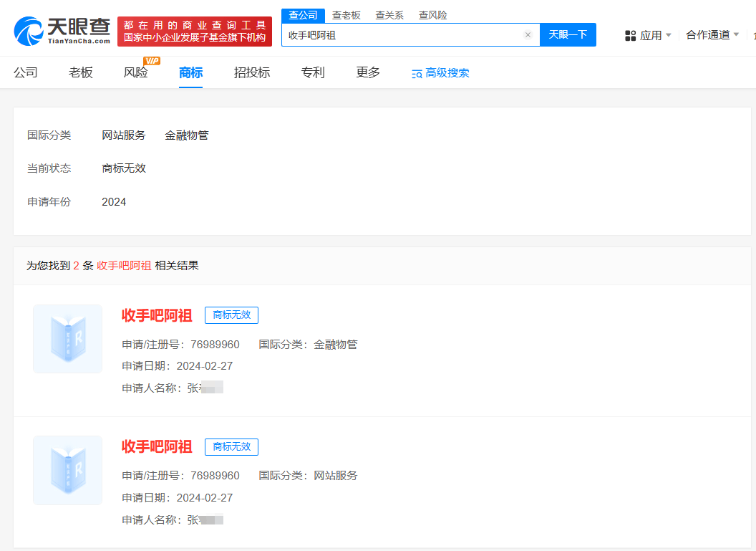
Task: Open the 专利 category tab
Action: point(313,72)
